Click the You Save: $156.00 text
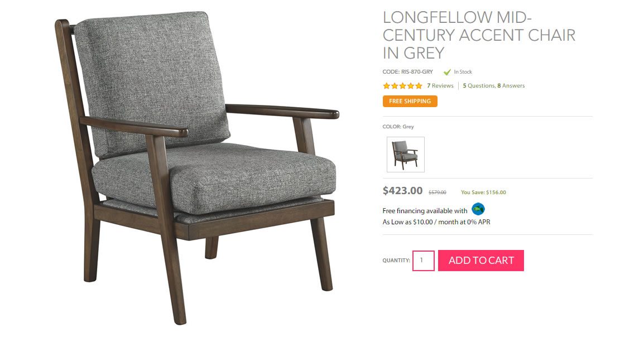The height and width of the screenshot is (337, 644). 483,192
